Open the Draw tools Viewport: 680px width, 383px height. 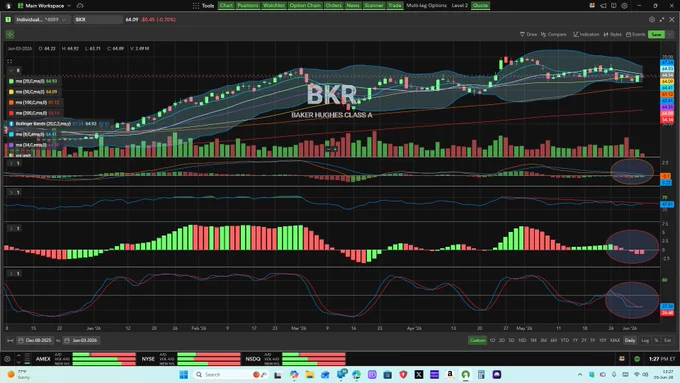[x=528, y=34]
